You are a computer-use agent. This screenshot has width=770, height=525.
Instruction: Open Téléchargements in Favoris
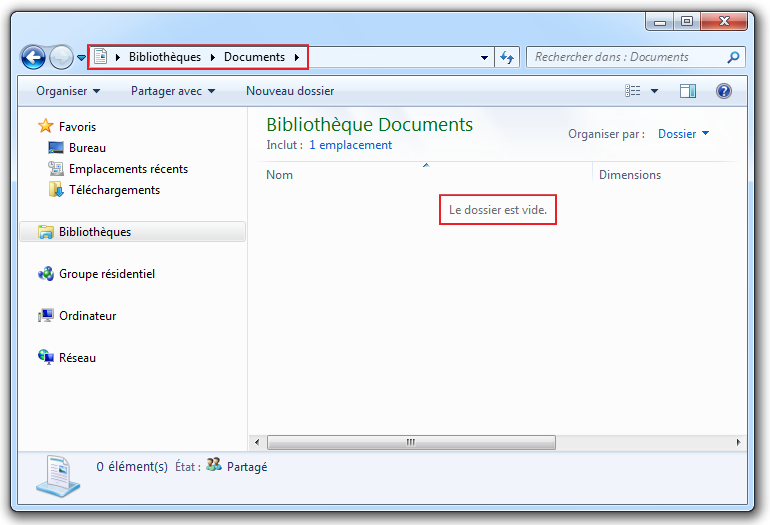pos(114,190)
